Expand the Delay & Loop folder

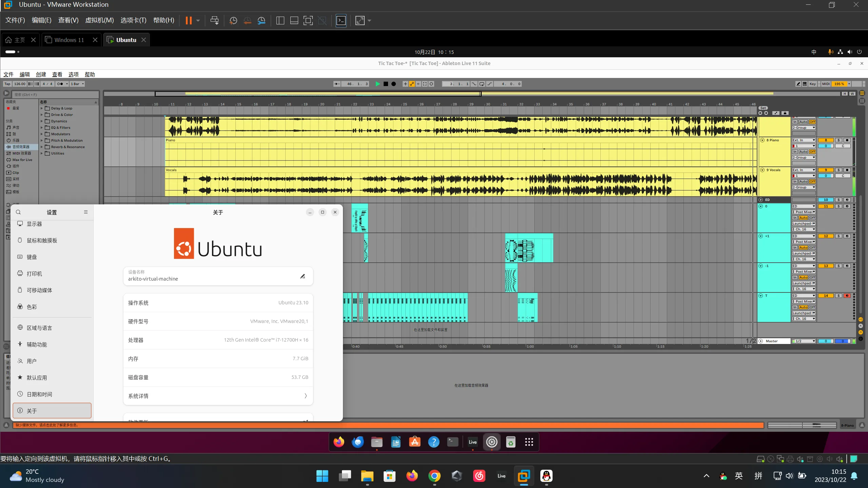click(x=42, y=108)
